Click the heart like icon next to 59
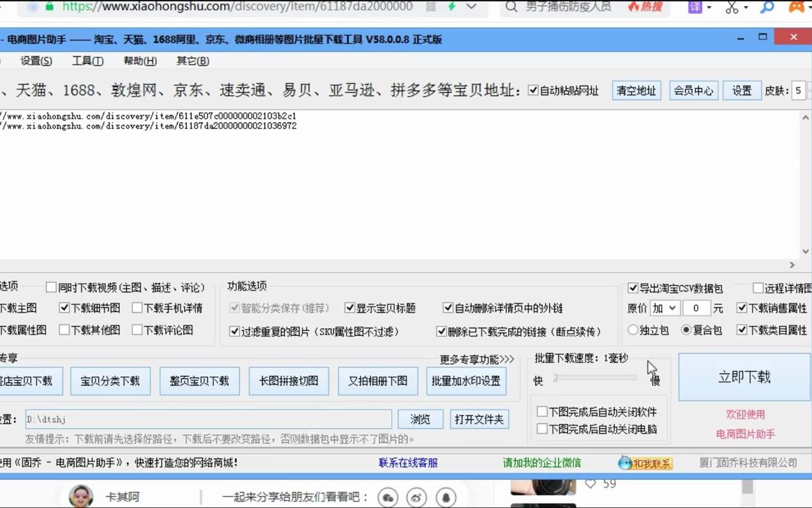 (589, 483)
